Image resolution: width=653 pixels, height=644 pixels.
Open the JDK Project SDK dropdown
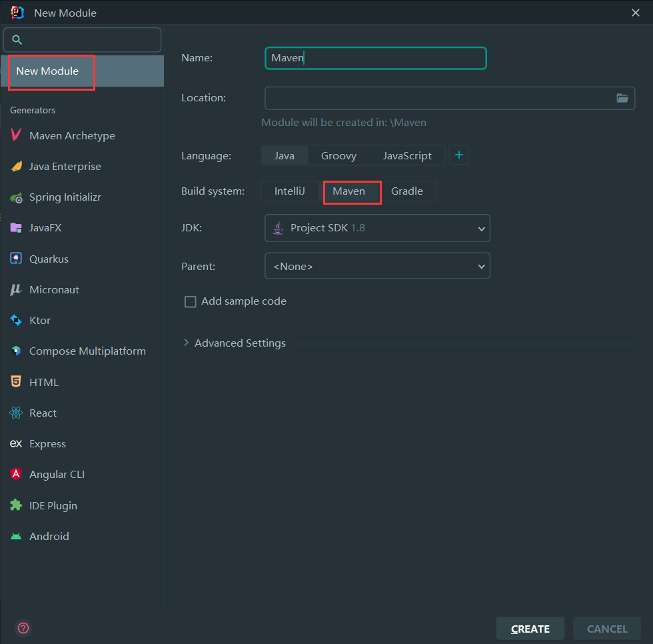377,228
